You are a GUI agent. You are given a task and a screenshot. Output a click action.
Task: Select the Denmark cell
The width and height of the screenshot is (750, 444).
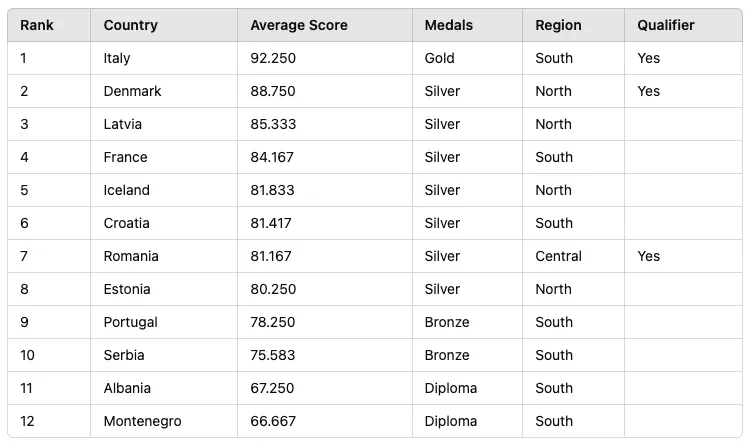[x=132, y=91]
